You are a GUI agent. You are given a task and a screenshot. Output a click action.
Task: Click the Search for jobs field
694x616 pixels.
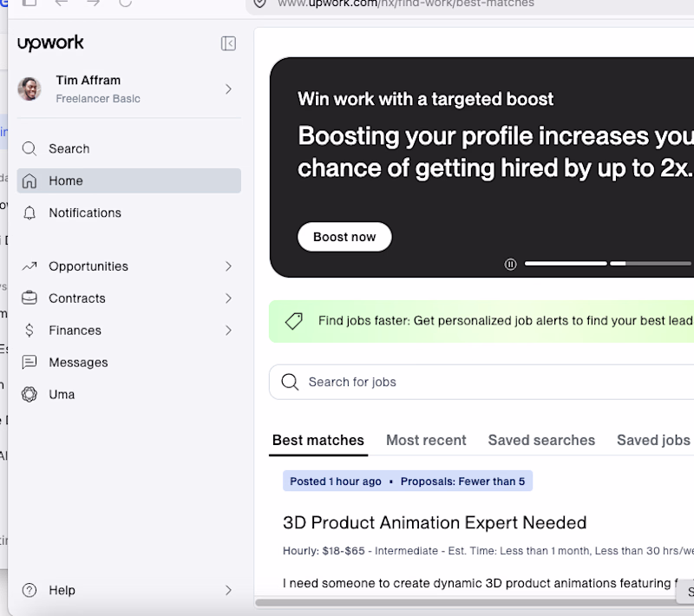[x=481, y=382]
